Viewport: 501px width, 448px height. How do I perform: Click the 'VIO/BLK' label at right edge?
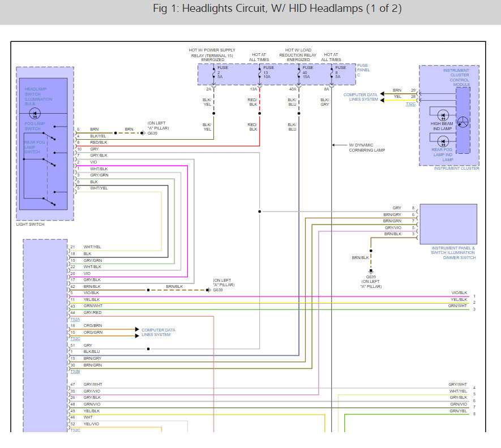(459, 293)
